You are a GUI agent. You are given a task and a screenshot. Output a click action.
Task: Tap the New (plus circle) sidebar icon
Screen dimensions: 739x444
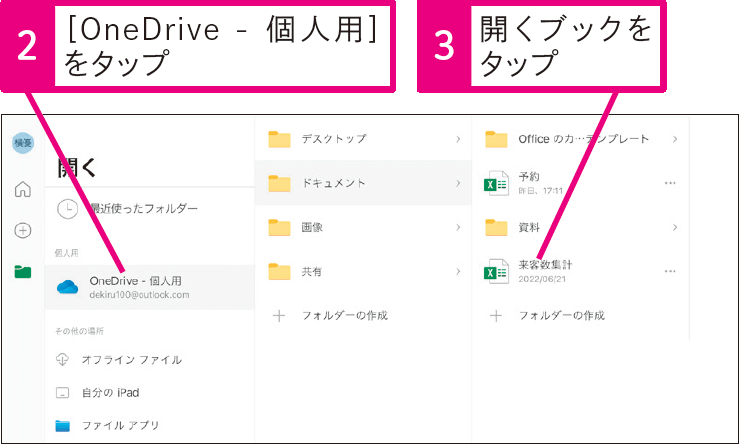(x=23, y=230)
